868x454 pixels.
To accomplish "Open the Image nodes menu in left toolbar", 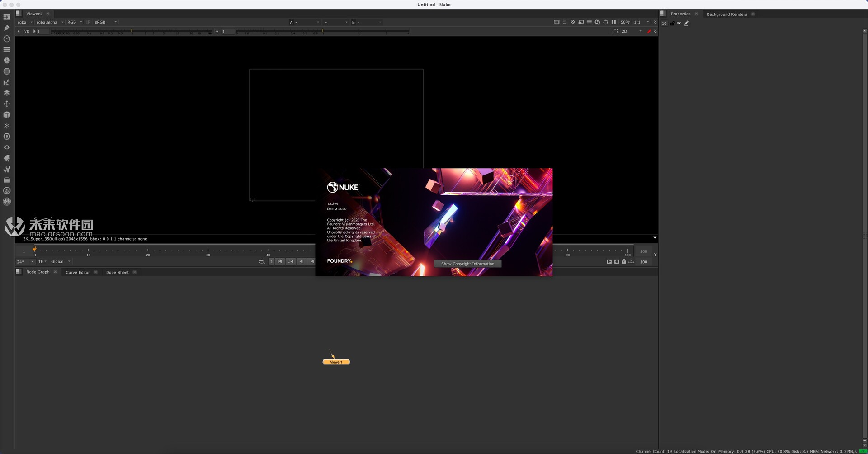I will [x=7, y=17].
